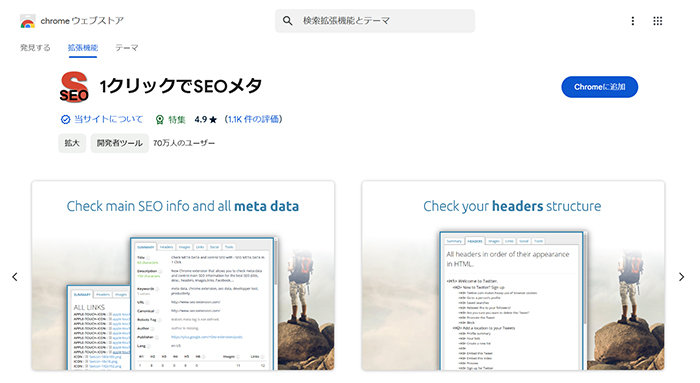Click the 4.9 rating value
The width and height of the screenshot is (700, 383).
coord(201,120)
